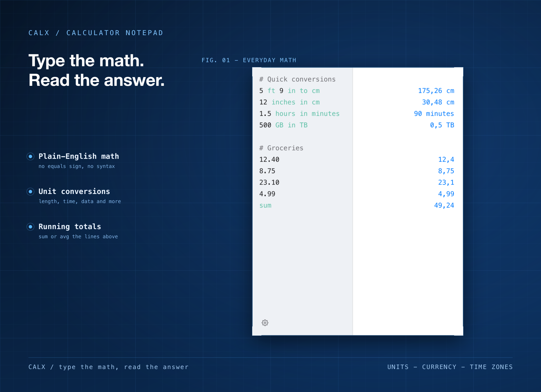Image resolution: width=541 pixels, height=392 pixels.
Task: Click the 'Running totals' feature title
Action: [70, 226]
